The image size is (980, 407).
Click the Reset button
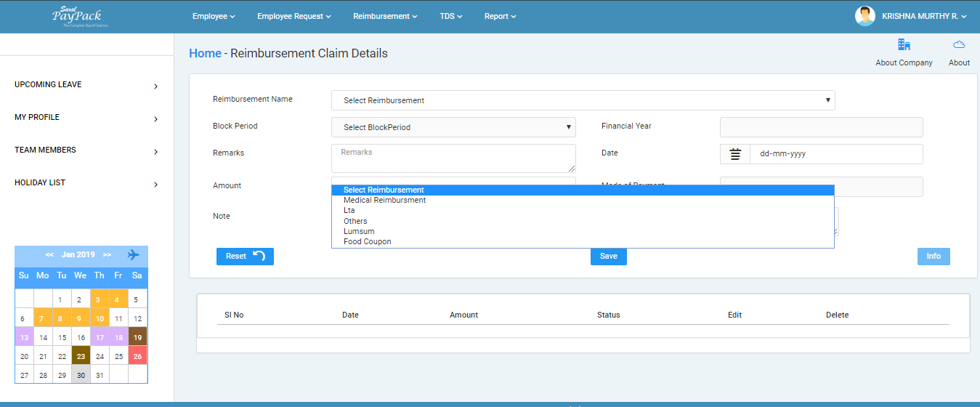point(245,256)
